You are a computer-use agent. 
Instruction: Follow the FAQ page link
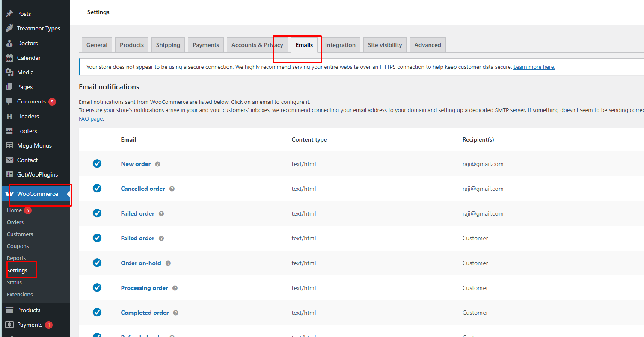pyautogui.click(x=91, y=118)
